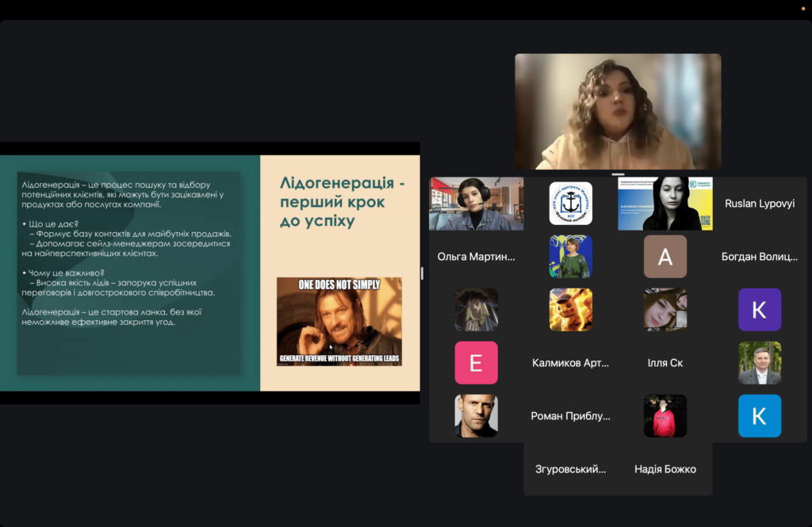Select the Роман Приблу... participant tile

(571, 416)
